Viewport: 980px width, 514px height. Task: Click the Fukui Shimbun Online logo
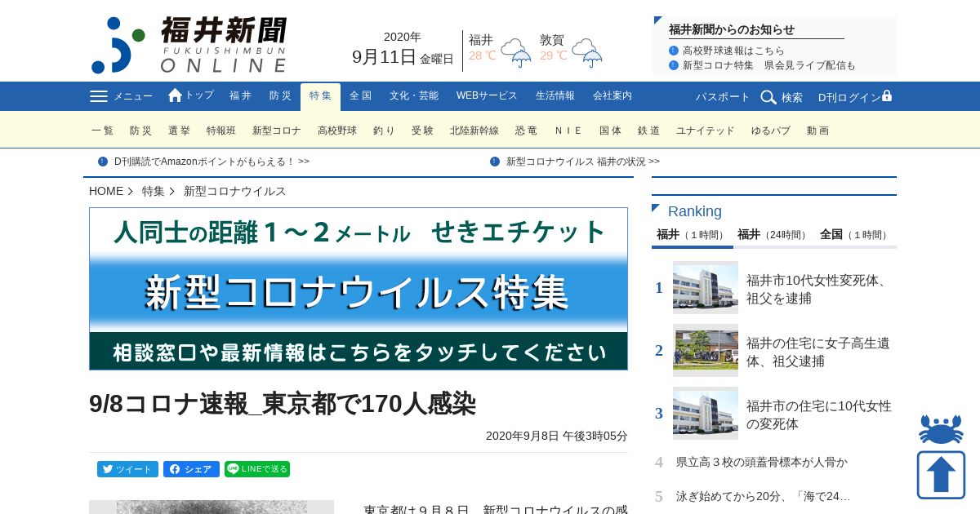tap(189, 45)
